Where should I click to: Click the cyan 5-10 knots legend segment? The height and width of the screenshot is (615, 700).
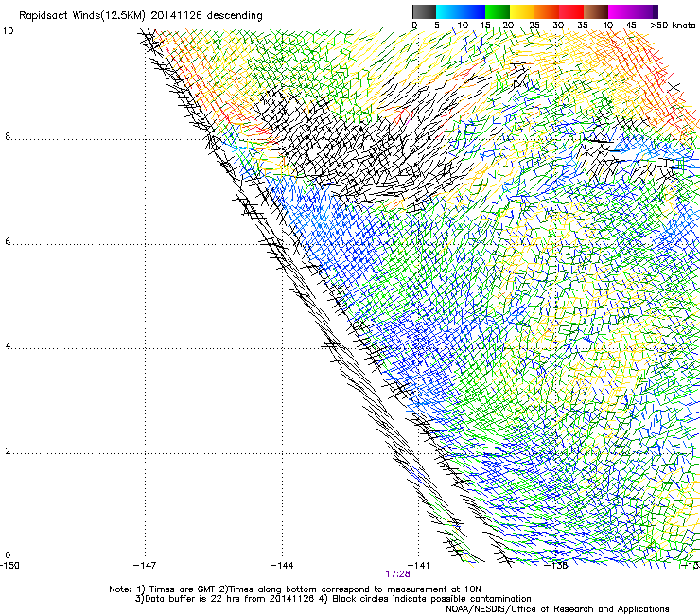point(448,11)
